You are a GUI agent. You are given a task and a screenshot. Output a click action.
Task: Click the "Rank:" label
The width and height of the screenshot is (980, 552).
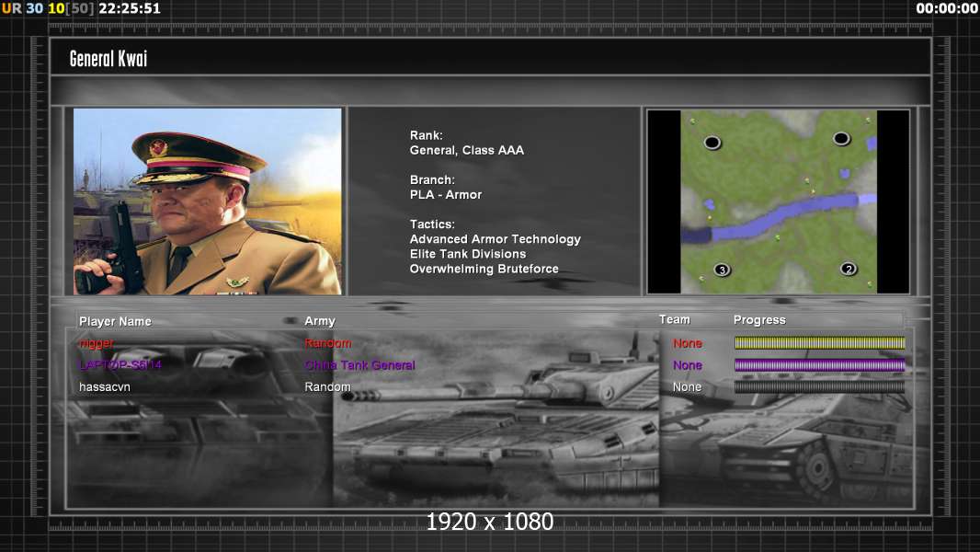(427, 135)
